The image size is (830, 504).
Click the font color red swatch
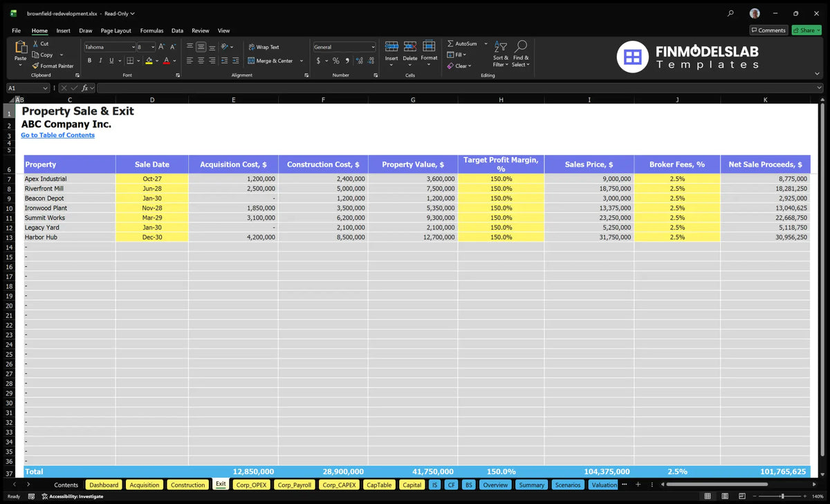tap(167, 61)
